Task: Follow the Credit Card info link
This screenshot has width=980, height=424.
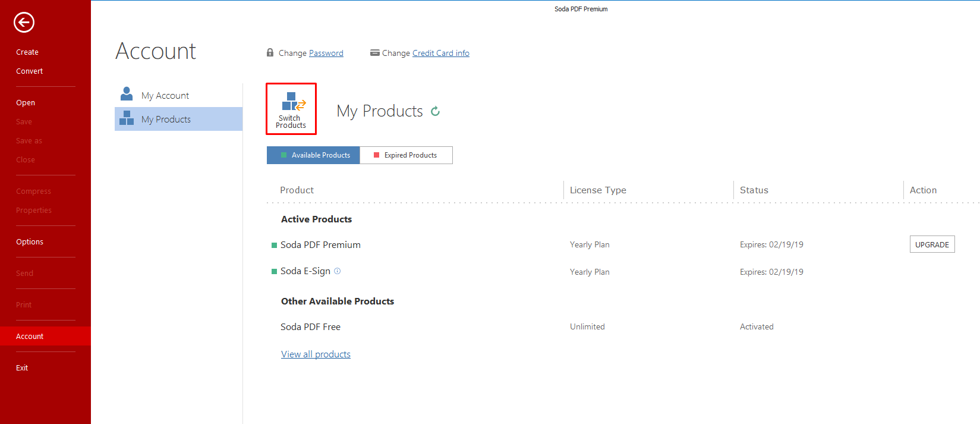Action: 441,53
